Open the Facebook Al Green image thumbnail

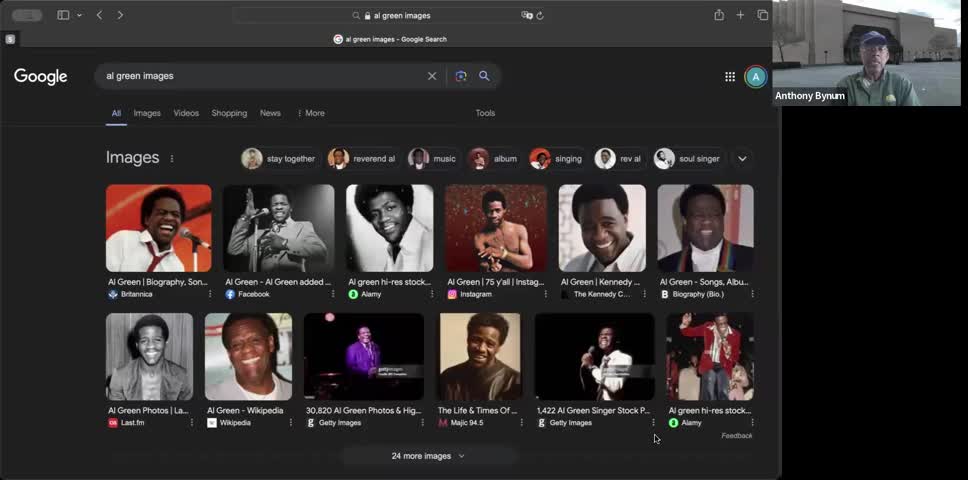click(x=278, y=228)
